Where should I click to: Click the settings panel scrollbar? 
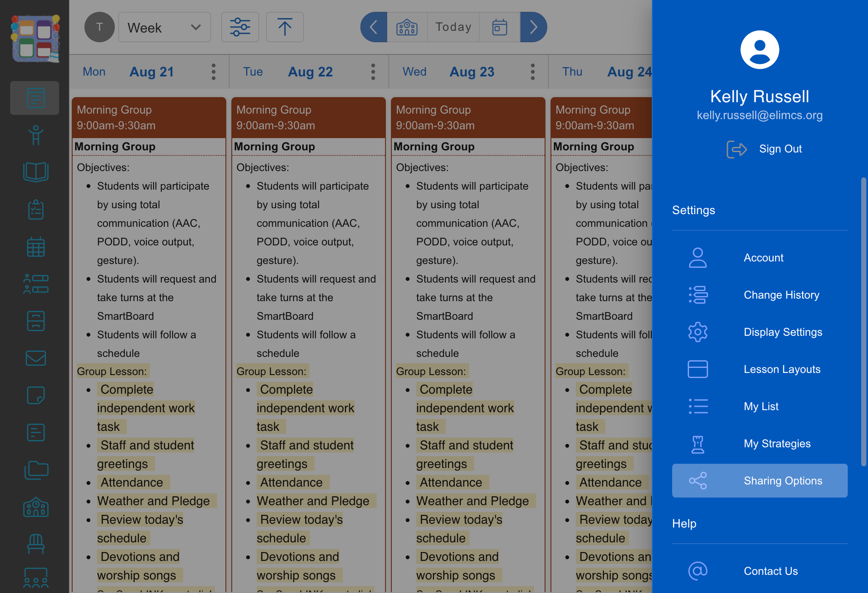864,322
